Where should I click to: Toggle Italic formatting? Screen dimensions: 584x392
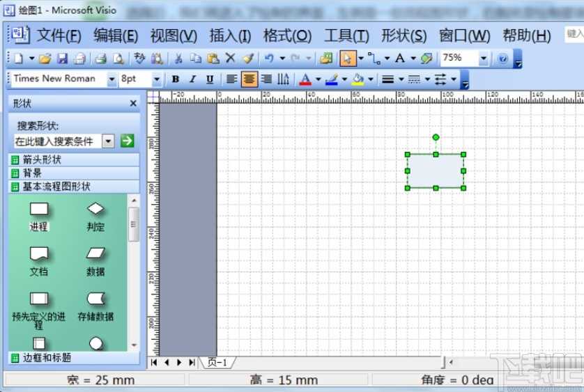pos(192,79)
